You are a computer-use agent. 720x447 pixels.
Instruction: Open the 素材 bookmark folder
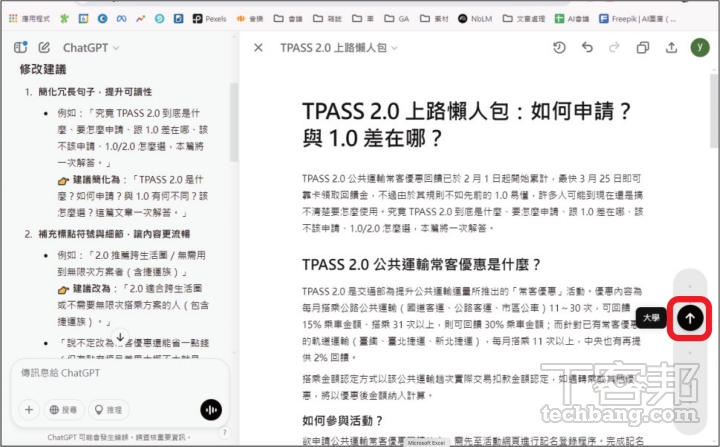pyautogui.click(x=434, y=18)
